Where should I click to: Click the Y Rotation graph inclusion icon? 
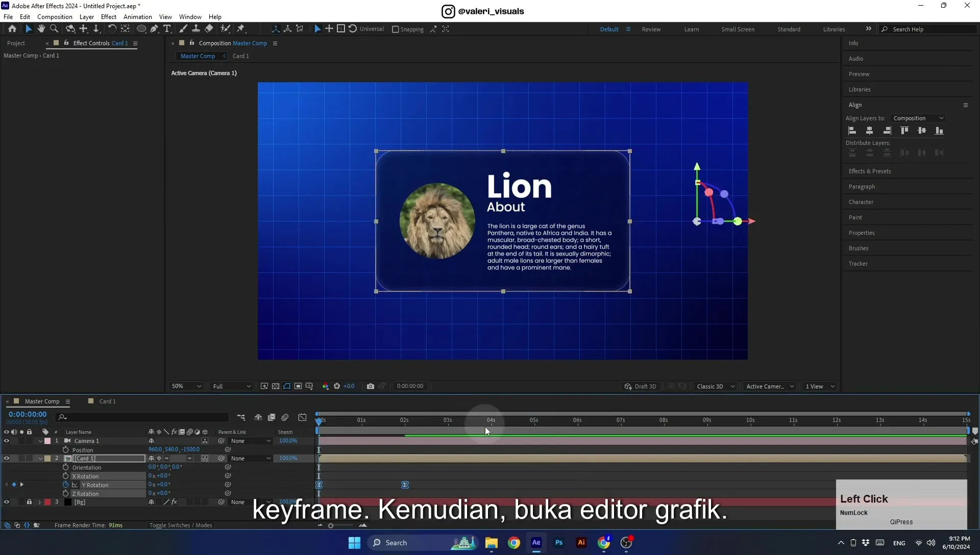(x=75, y=485)
